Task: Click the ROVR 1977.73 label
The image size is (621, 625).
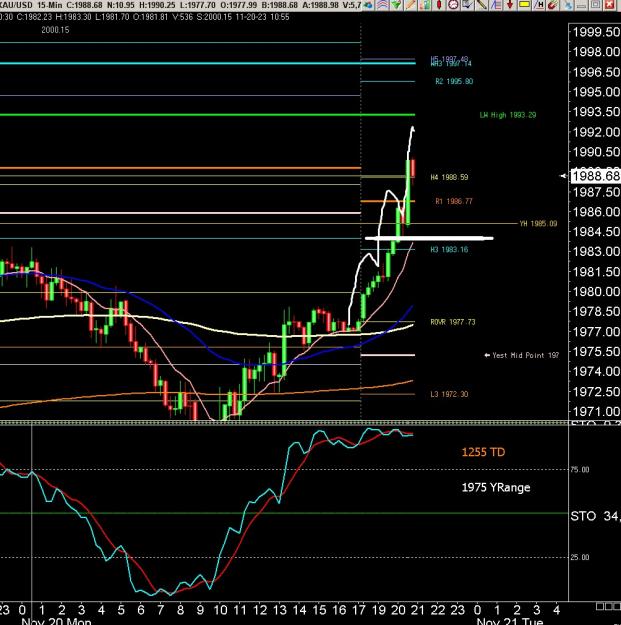Action: point(453,322)
